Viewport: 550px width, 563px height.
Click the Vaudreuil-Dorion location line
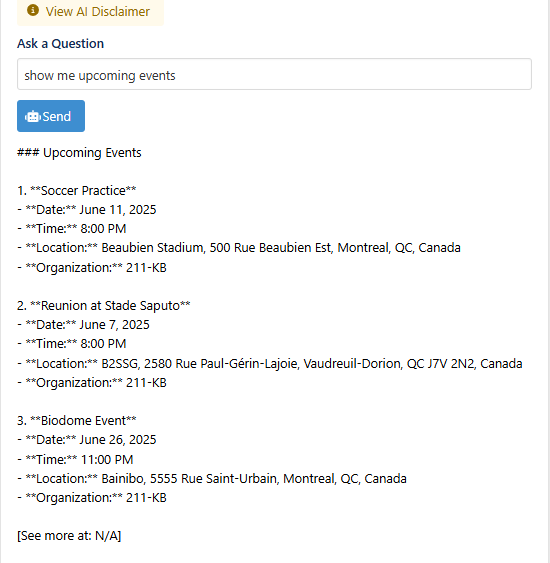pyautogui.click(x=270, y=364)
